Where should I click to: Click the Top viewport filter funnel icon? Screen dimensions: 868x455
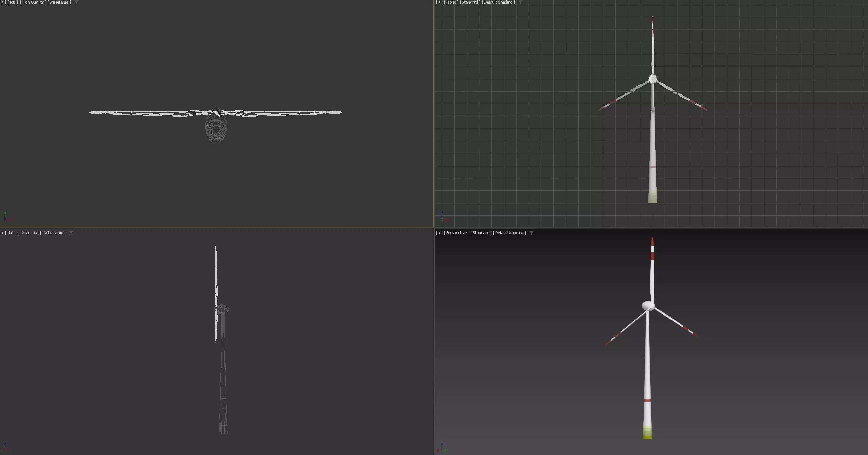[76, 2]
